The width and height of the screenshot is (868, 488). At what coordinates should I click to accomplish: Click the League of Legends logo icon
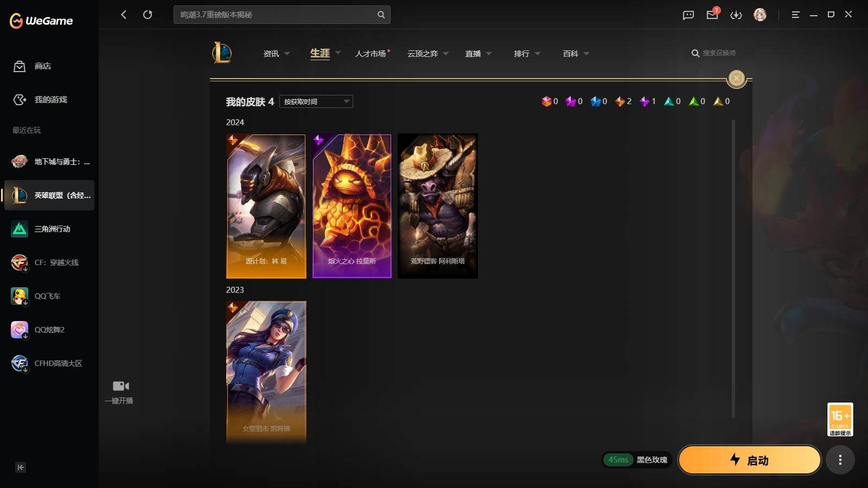222,53
